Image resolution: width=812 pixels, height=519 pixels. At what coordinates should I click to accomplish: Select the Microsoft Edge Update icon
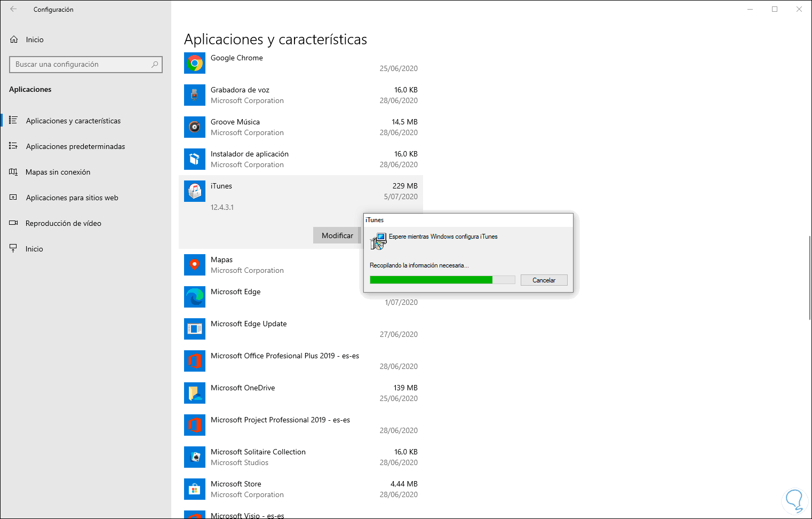pyautogui.click(x=195, y=329)
